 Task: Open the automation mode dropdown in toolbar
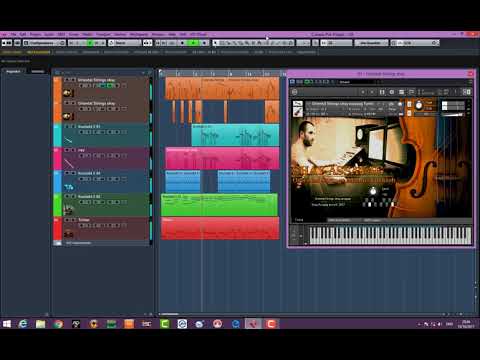125,43
